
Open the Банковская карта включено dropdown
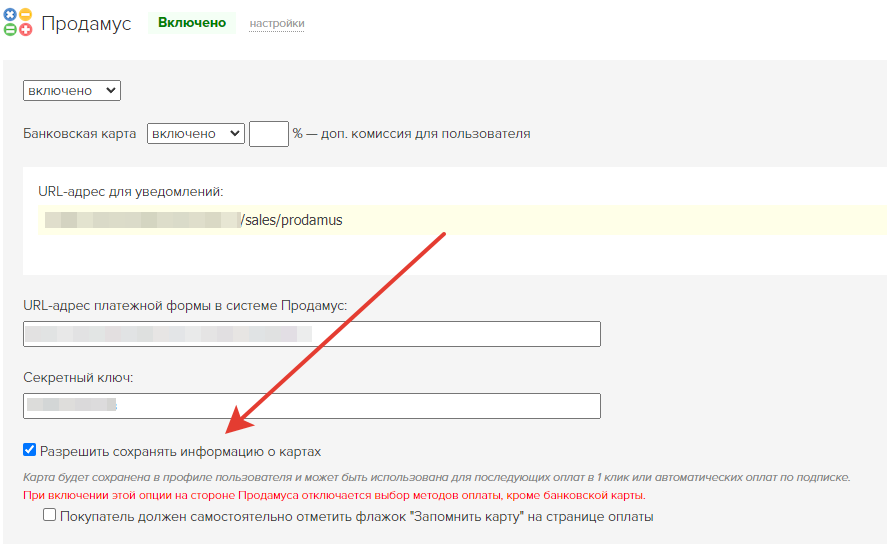196,133
